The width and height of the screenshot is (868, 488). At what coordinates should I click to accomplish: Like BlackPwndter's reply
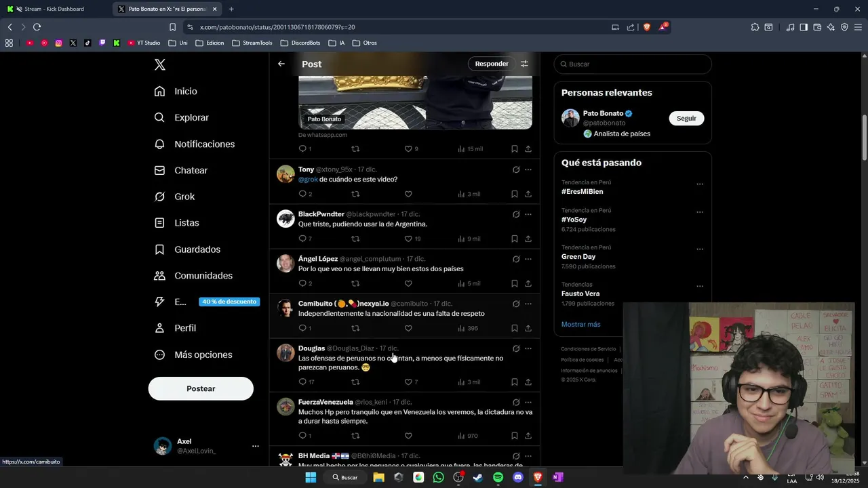click(x=408, y=239)
